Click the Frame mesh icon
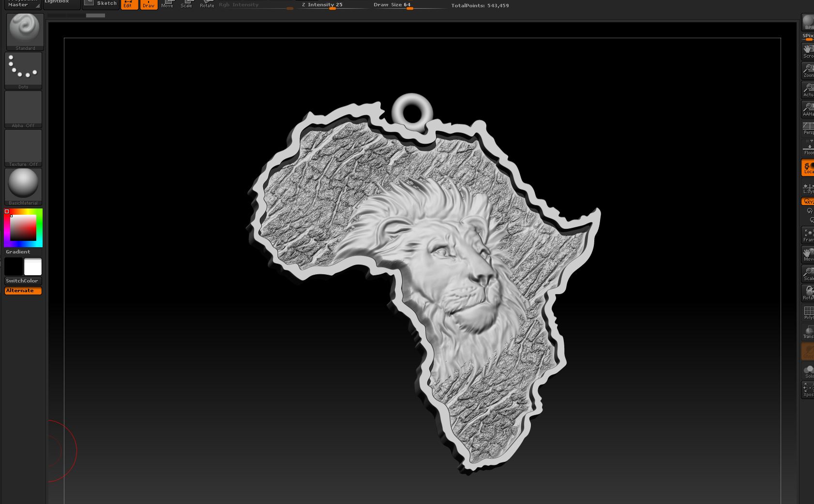Viewport: 814px width, 504px height. coord(808,235)
